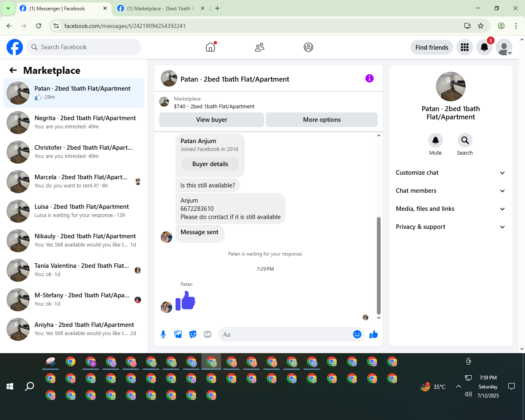Screen dimensions: 525x420
Task: Expand Chat members section
Action: tap(450, 191)
